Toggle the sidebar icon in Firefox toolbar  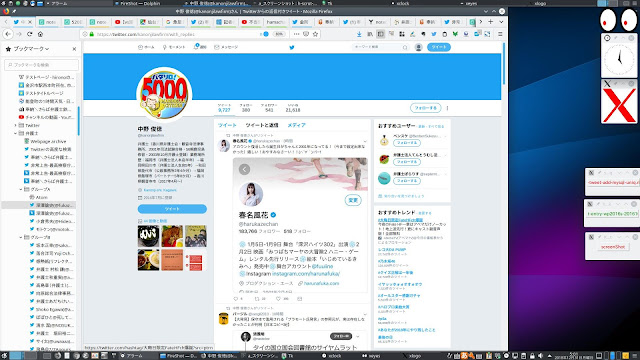pyautogui.click(x=381, y=34)
